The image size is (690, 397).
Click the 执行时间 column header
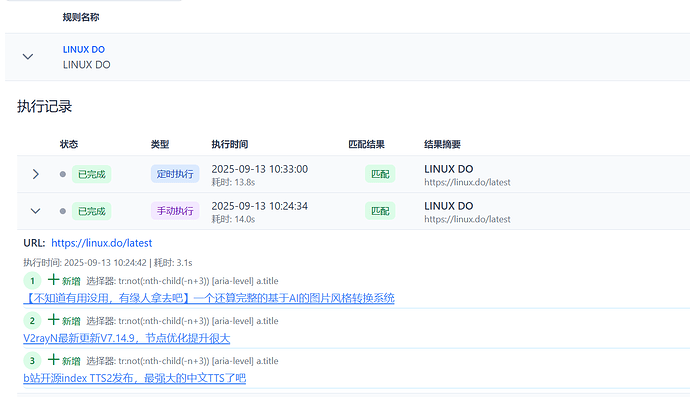230,144
